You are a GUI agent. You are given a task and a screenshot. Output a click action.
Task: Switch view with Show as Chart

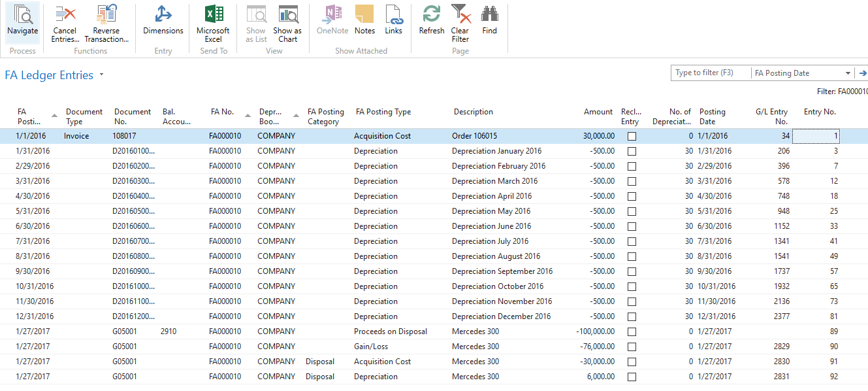[287, 23]
